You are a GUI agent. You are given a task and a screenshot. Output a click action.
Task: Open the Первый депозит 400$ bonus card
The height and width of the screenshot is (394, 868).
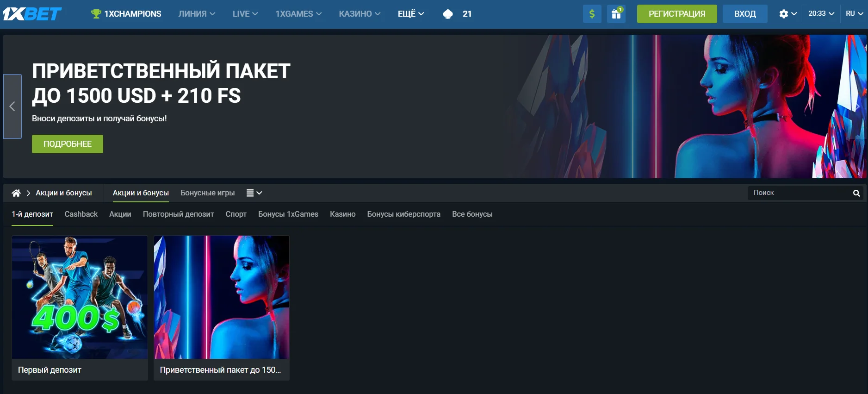click(x=80, y=307)
